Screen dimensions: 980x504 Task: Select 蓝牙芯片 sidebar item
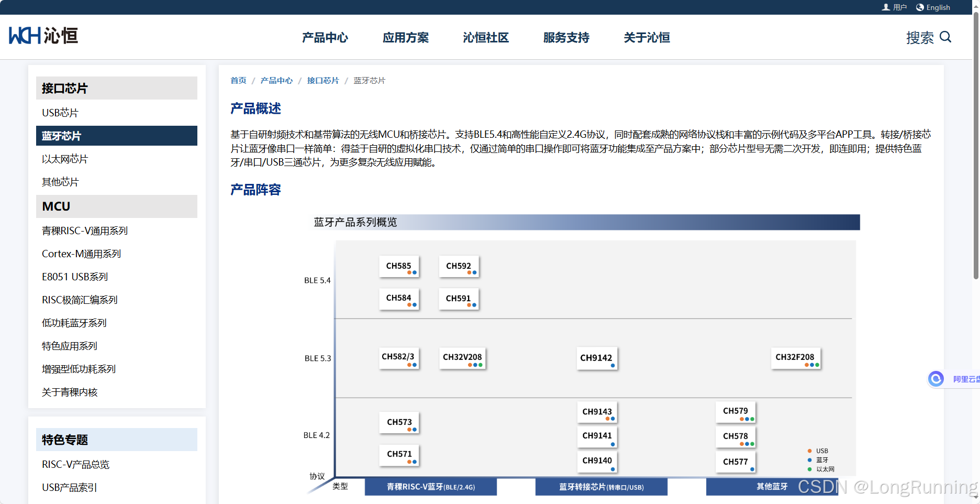(117, 136)
